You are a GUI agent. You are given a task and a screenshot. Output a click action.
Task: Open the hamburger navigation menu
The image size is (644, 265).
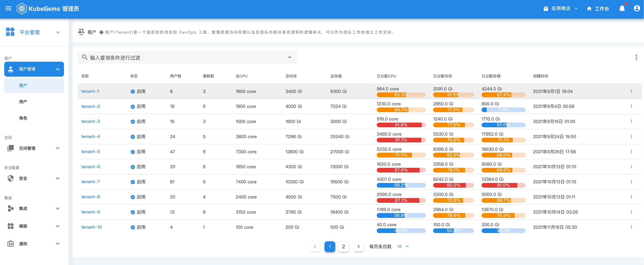[9, 9]
